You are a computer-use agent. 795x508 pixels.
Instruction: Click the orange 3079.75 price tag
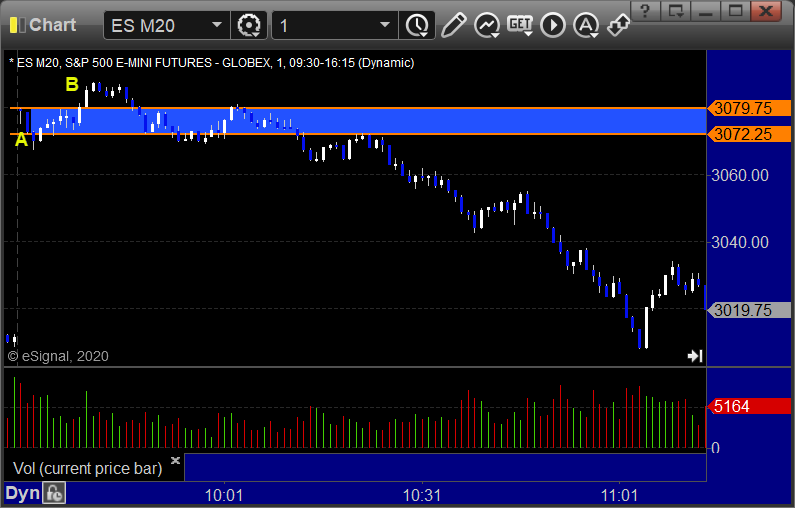point(749,108)
